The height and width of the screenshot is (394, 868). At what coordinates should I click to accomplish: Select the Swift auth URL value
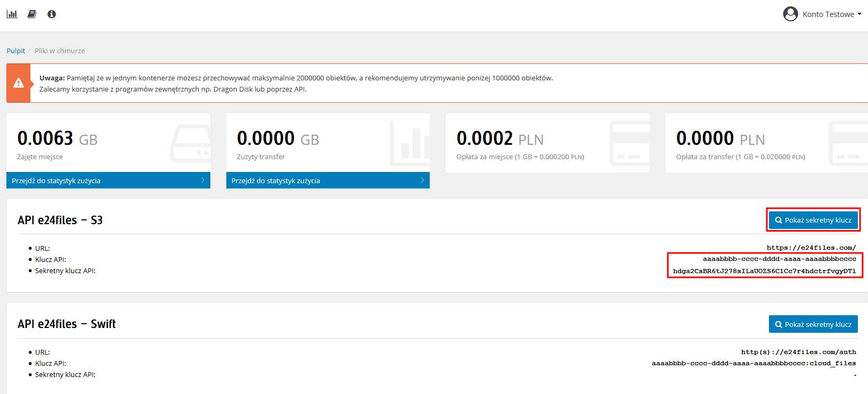pyautogui.click(x=798, y=352)
